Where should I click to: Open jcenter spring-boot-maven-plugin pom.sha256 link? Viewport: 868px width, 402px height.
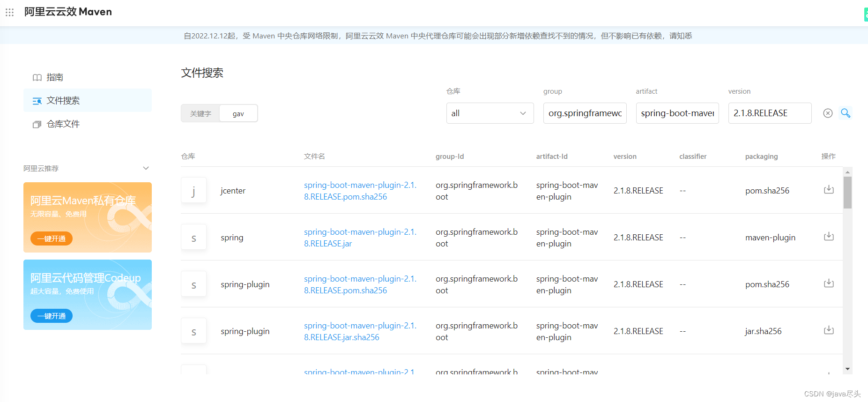pyautogui.click(x=360, y=191)
